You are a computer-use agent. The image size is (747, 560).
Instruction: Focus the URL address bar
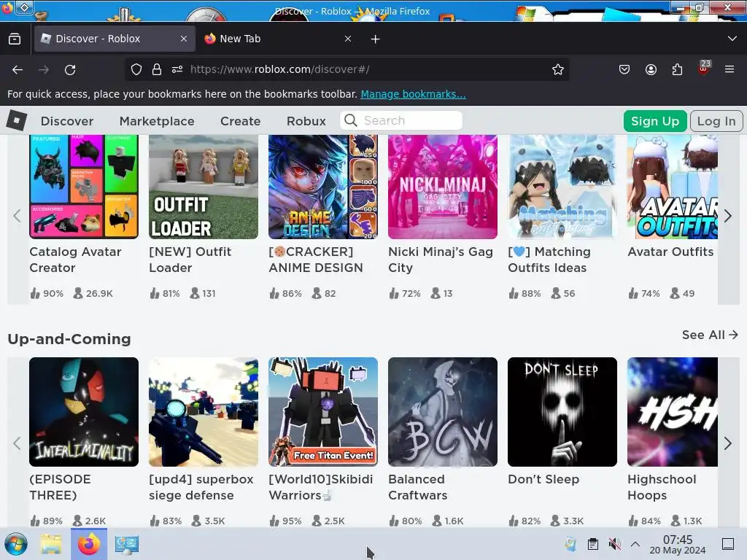point(348,69)
